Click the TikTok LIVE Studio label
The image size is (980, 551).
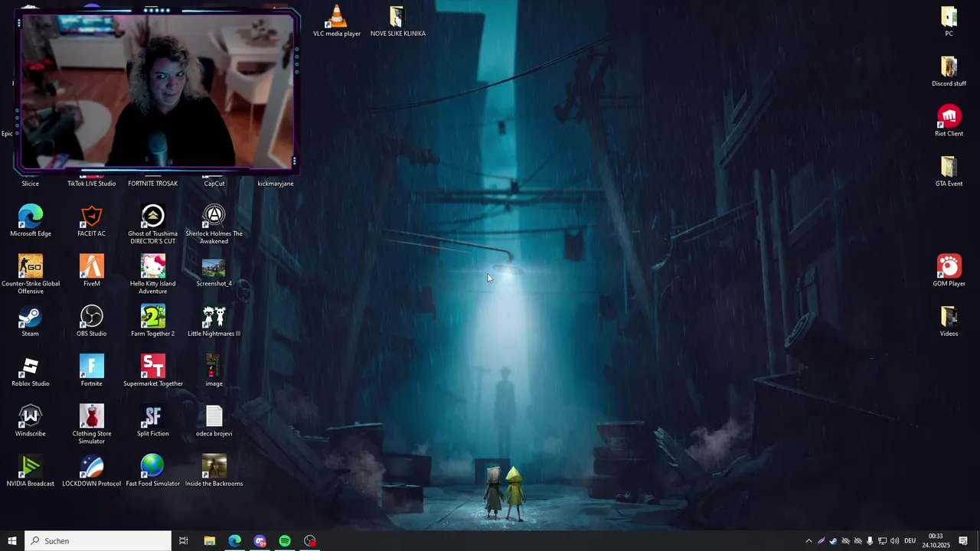(92, 184)
